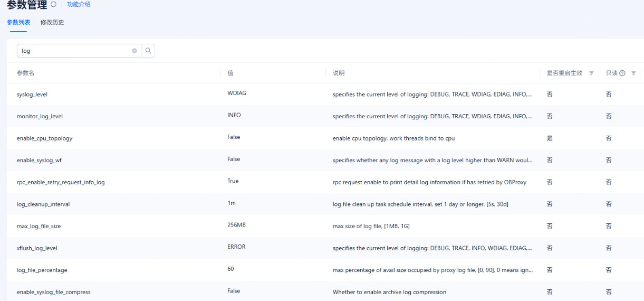Click the monitor_log_level parameter row
Screen dimensions: 644x301
point(40,117)
